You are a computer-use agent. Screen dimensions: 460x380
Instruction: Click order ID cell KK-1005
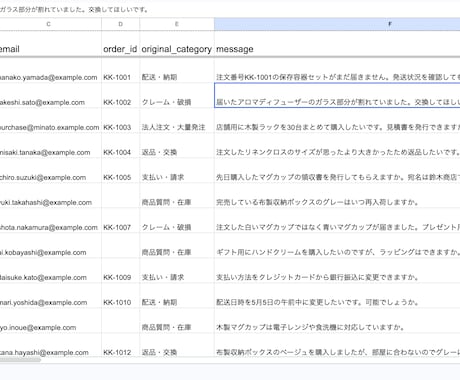(x=121, y=171)
